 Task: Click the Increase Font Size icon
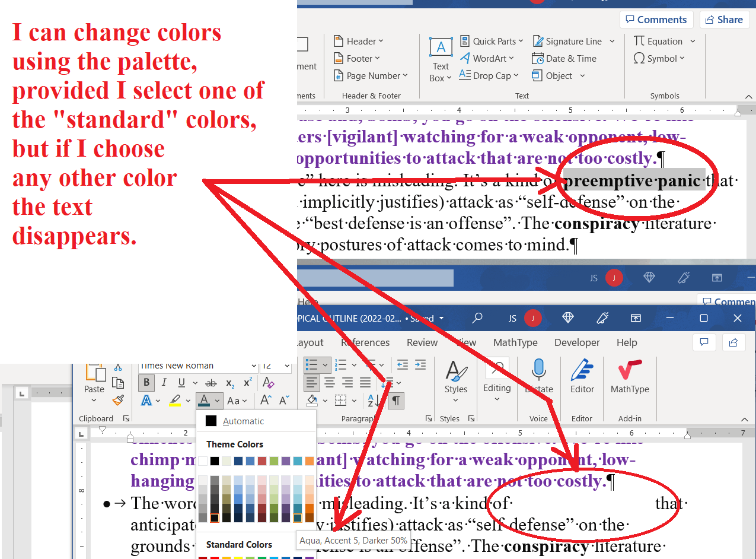[x=266, y=401]
